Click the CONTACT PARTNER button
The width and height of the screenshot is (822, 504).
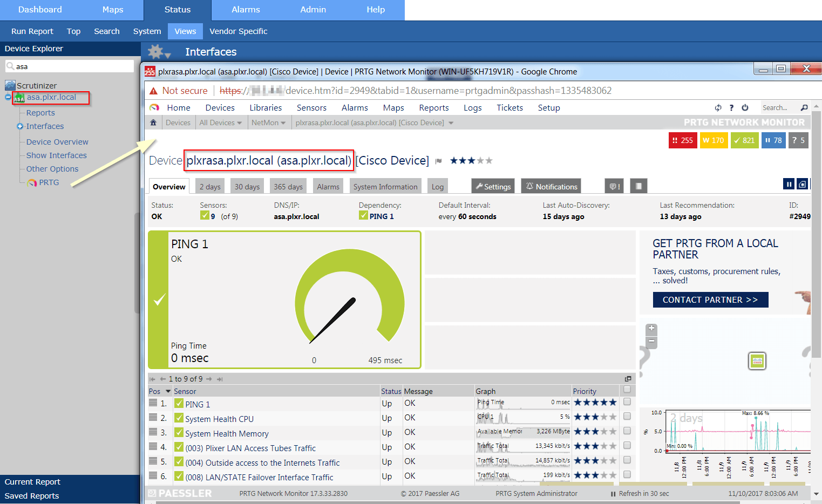pos(710,299)
